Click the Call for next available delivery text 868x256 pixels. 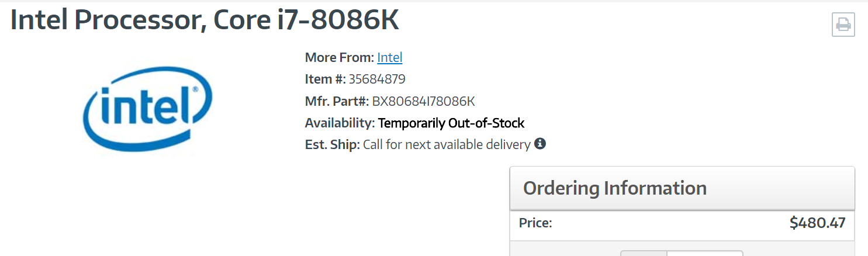447,144
